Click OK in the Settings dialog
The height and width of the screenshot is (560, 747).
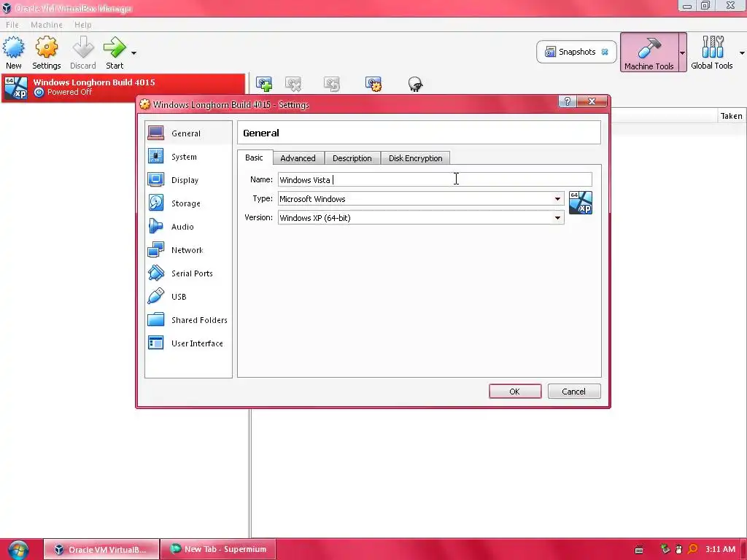tap(515, 392)
